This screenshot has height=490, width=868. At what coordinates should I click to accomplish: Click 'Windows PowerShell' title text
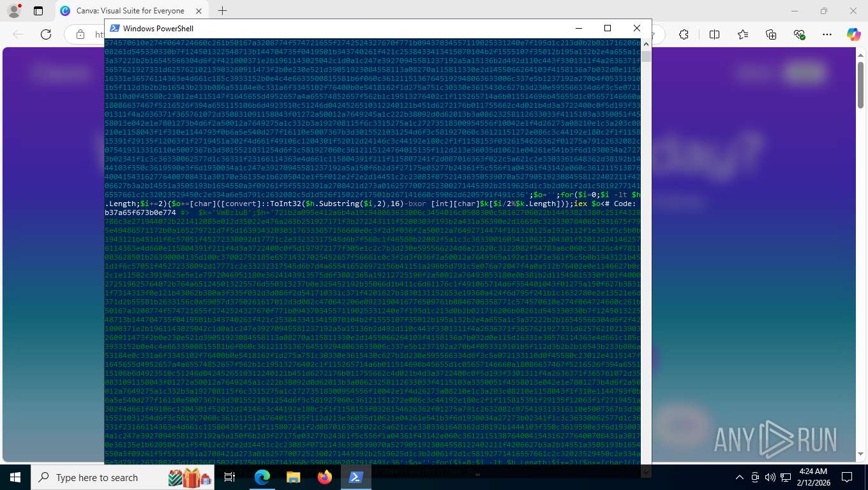158,28
